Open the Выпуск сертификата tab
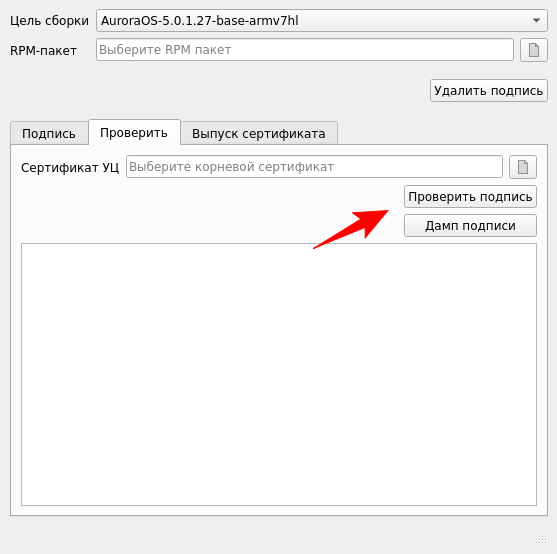This screenshot has width=557, height=554. 259,134
